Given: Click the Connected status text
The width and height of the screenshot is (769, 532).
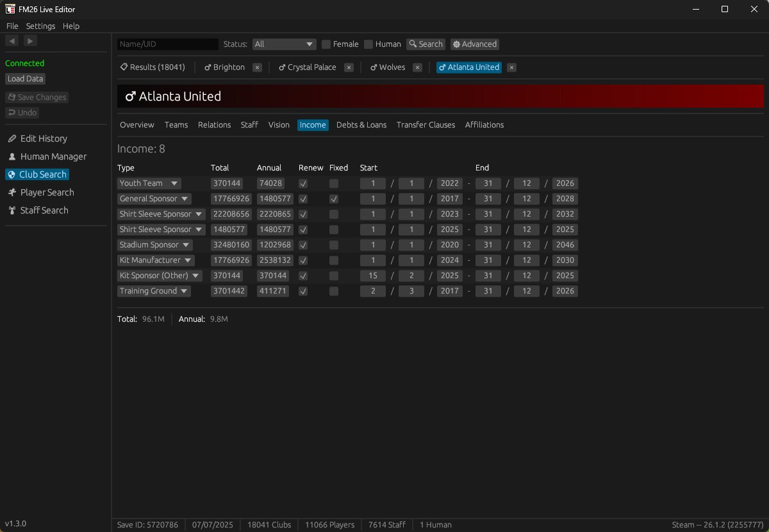Looking at the screenshot, I should pyautogui.click(x=25, y=63).
